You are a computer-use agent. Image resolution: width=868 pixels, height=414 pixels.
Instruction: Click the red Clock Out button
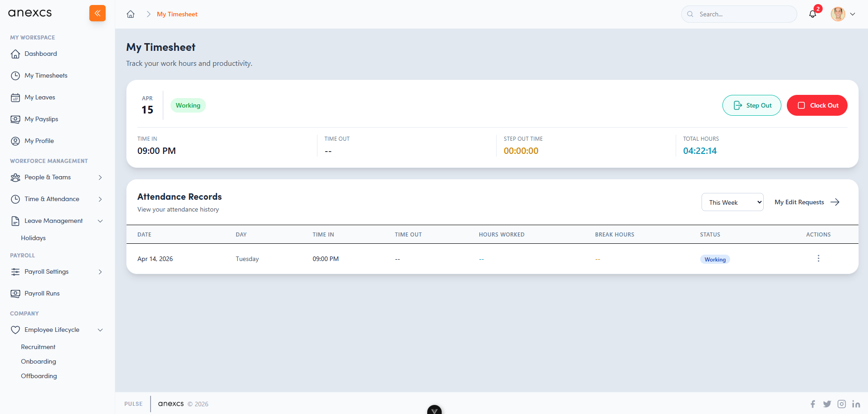click(817, 105)
